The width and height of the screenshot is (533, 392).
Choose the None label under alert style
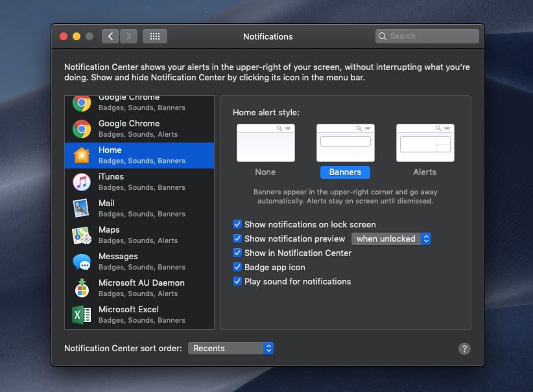[265, 172]
